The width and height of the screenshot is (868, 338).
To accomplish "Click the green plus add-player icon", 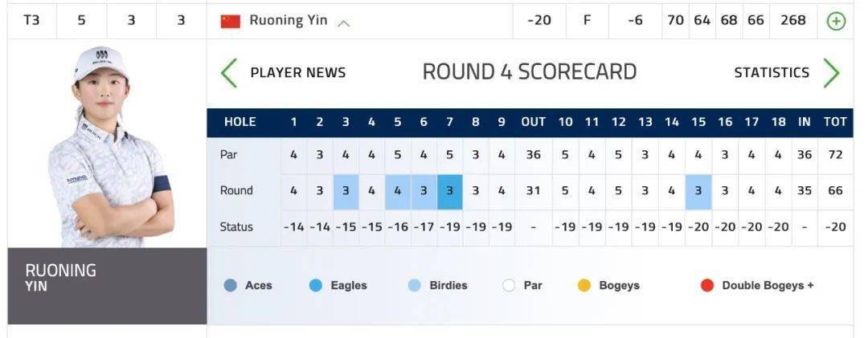I will tap(836, 21).
